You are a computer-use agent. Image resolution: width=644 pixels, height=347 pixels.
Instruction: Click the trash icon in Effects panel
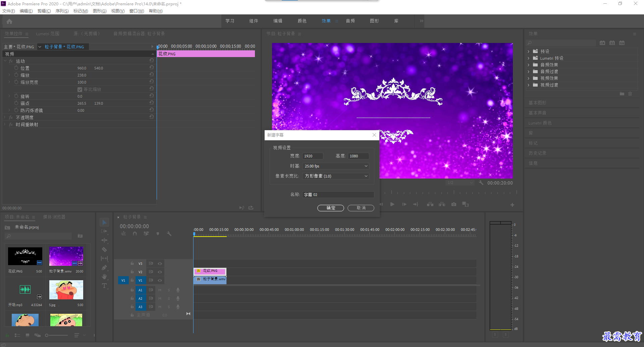pyautogui.click(x=630, y=94)
